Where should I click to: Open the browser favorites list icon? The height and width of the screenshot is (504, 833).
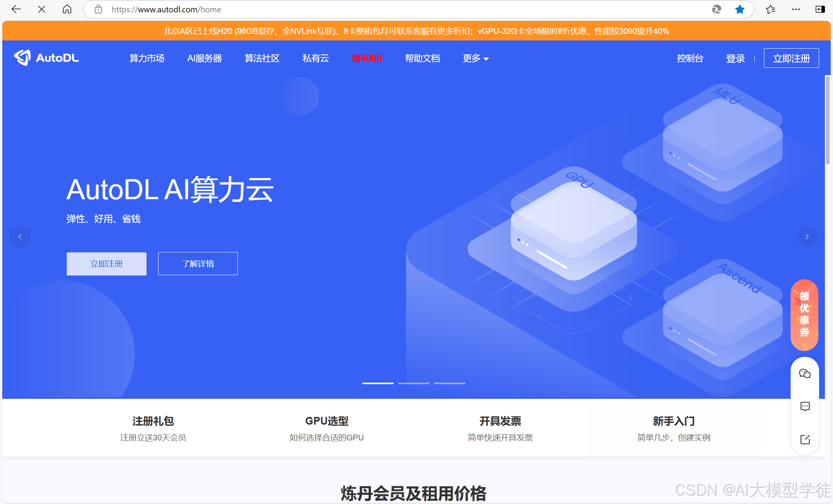click(x=771, y=9)
